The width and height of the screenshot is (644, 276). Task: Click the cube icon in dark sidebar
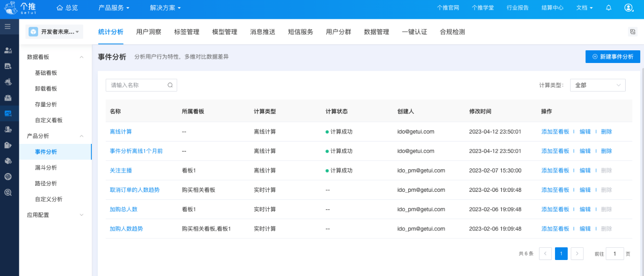(8, 161)
